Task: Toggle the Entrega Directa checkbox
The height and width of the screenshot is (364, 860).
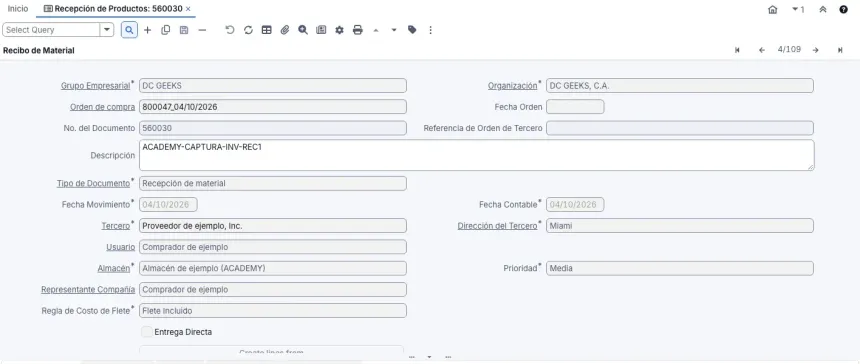Action: tap(147, 332)
